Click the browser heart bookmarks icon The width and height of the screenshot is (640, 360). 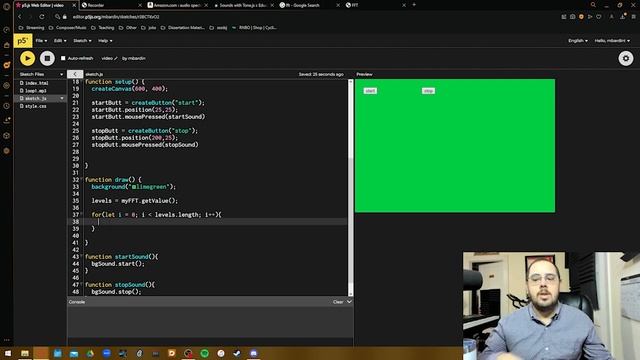(599, 17)
